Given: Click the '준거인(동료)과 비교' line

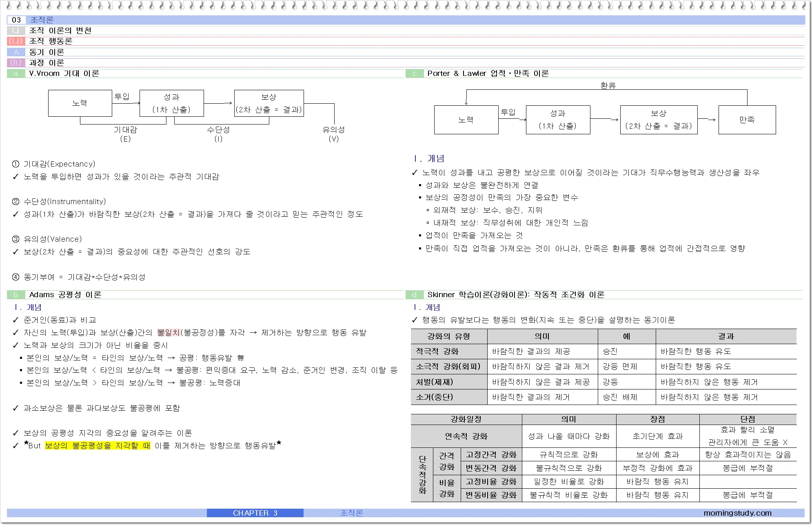Looking at the screenshot, I should tap(60, 320).
